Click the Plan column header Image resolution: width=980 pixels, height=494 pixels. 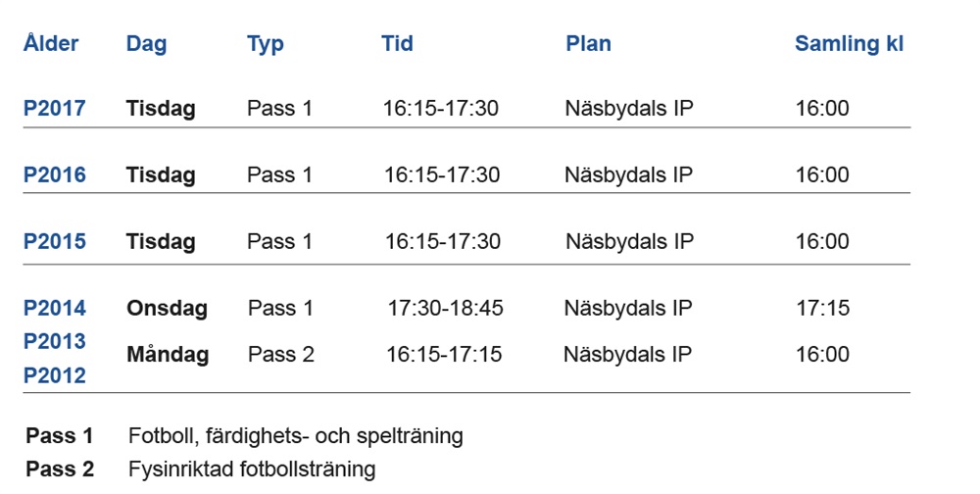tap(588, 44)
